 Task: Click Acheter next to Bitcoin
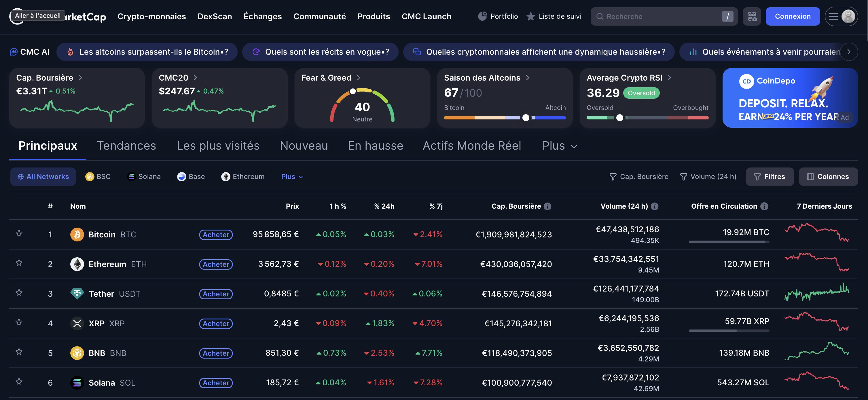coord(216,234)
